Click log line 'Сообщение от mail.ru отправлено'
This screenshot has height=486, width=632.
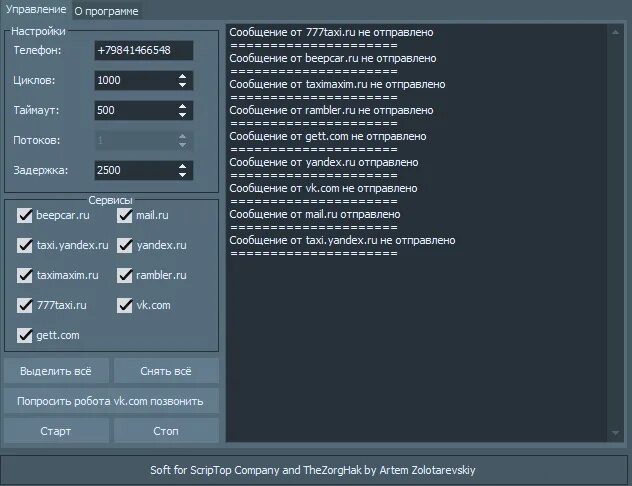(315, 214)
